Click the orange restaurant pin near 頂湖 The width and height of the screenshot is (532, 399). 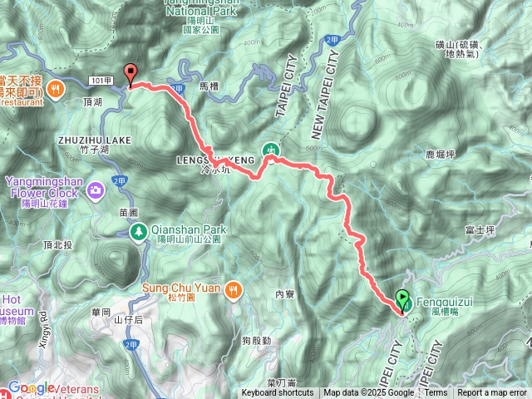(56, 90)
